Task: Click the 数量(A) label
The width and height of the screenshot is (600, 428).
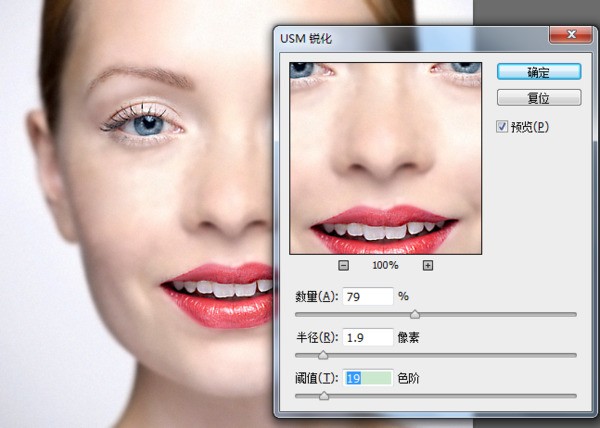Action: pos(316,297)
